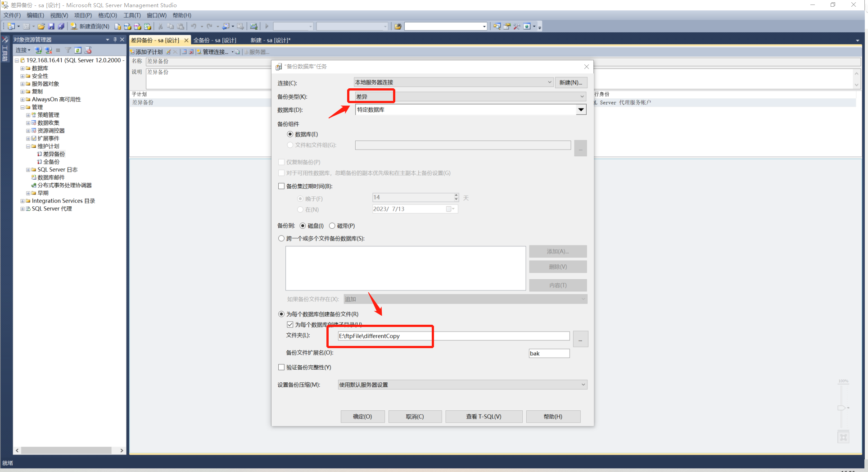
Task: Open the 连接(C) local server connection dropdown
Action: [x=453, y=82]
